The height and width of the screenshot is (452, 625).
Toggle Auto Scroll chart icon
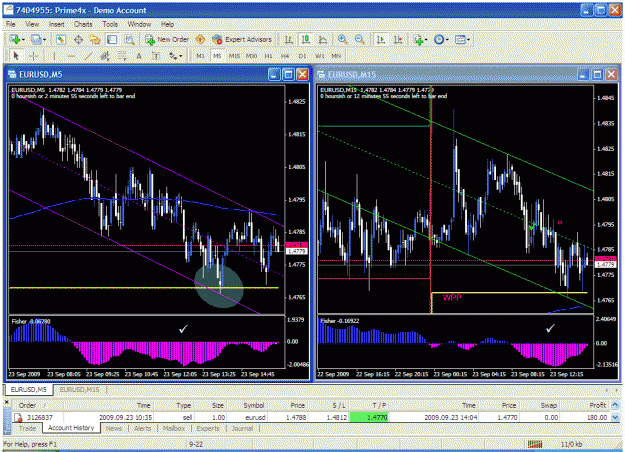point(381,39)
